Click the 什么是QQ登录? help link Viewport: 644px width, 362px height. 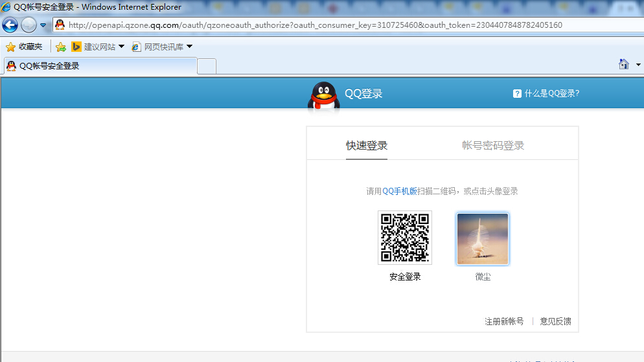tap(546, 93)
